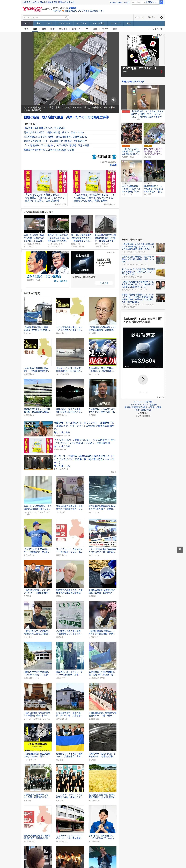
Task: Click the round next-arrow in 飲む勃起薬 sidebar ad
Action: [143, 379]
